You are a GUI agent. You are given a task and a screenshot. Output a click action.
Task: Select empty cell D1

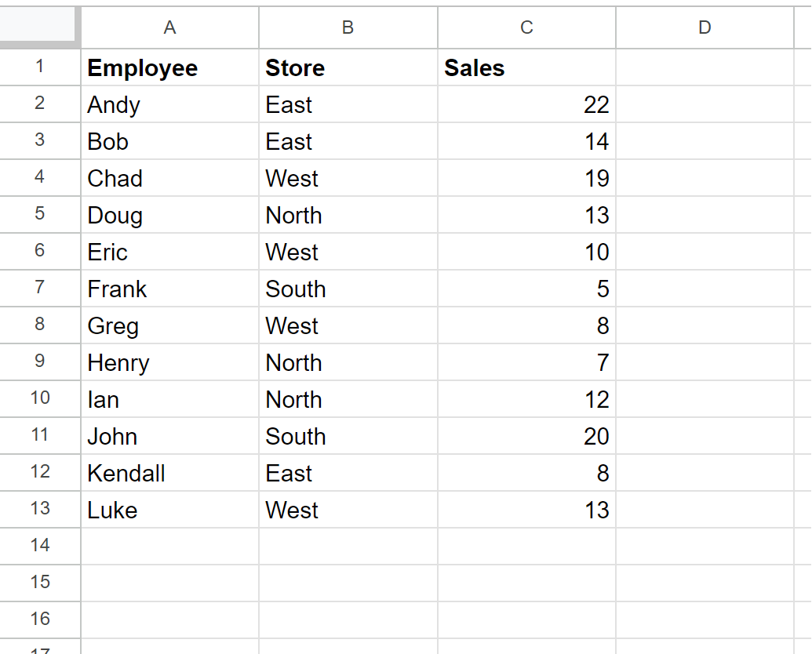coord(705,68)
